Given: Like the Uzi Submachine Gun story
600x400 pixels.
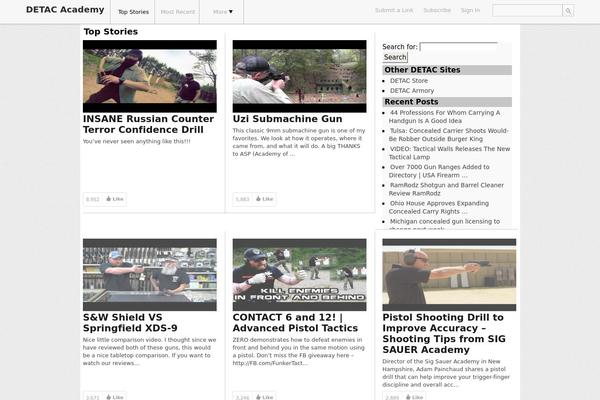Looking at the screenshot, I should tap(264, 199).
